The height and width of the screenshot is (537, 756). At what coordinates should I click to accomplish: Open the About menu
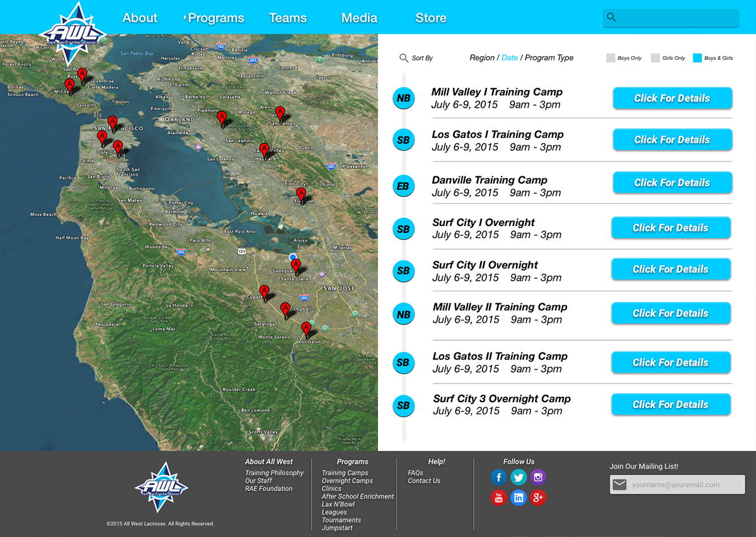pos(140,18)
